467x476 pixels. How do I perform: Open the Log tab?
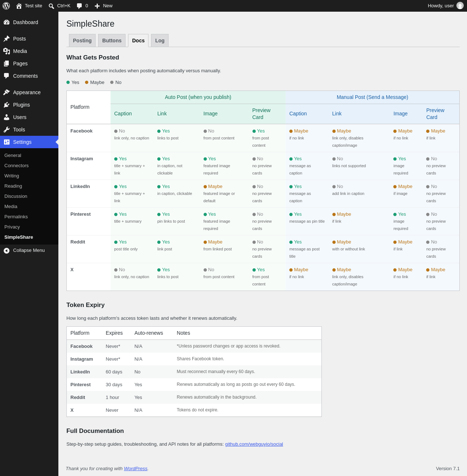(x=160, y=41)
